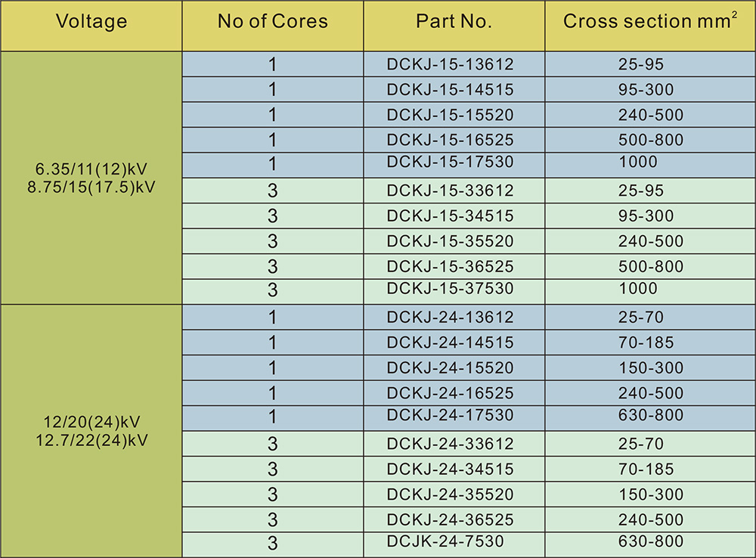This screenshot has height=558, width=756.
Task: Click cross section 630-800 for DCKJ-24-17530
Action: pyautogui.click(x=650, y=415)
